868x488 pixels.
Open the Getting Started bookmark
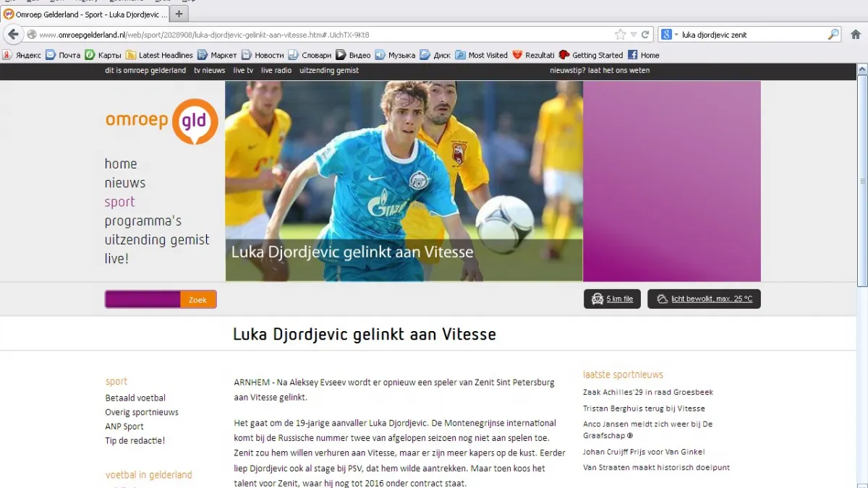point(591,55)
